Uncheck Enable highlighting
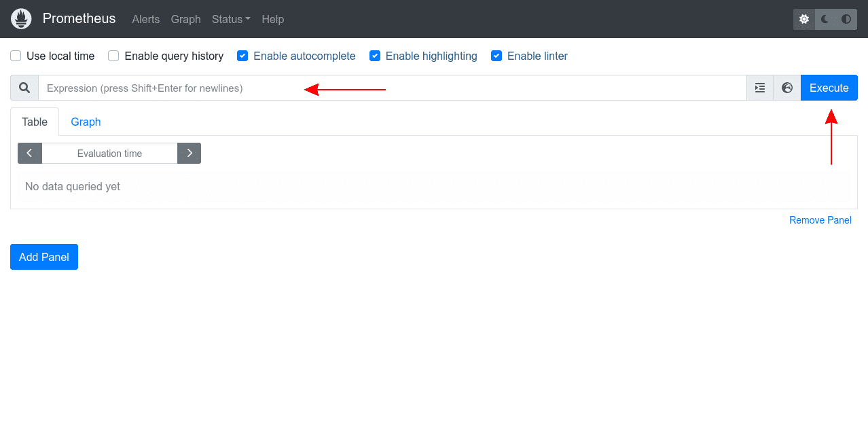 375,56
